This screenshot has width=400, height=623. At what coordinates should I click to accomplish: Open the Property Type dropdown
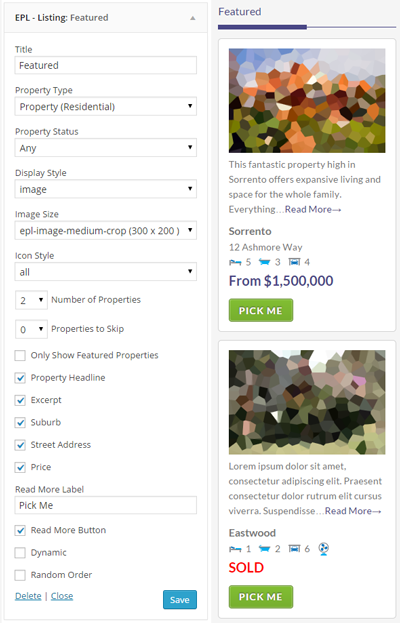click(106, 106)
